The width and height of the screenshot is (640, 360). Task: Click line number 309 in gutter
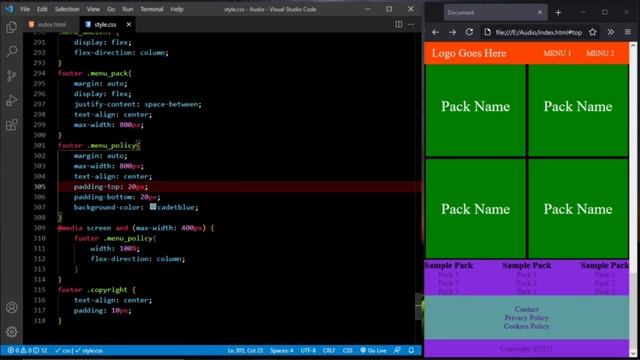pos(40,228)
